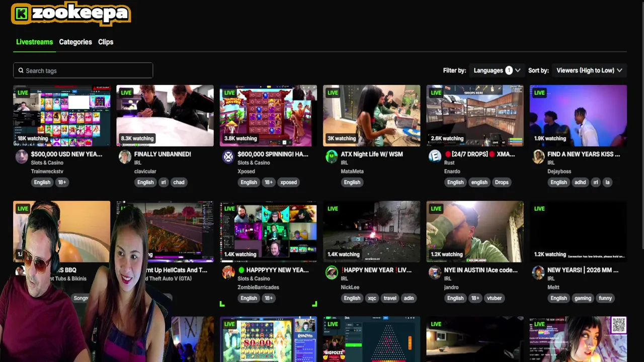
Task: Switch to the Livestreams tab
Action: [34, 42]
